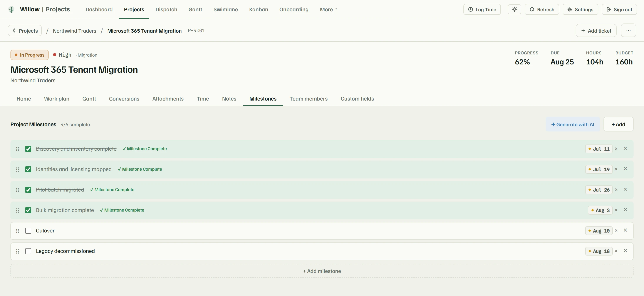Clear the Jul 11 date with small x

616,149
